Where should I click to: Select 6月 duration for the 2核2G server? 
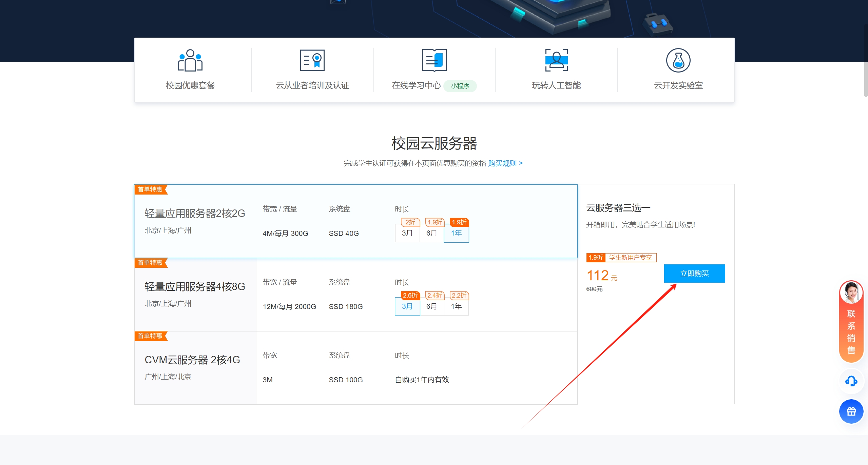[431, 233]
